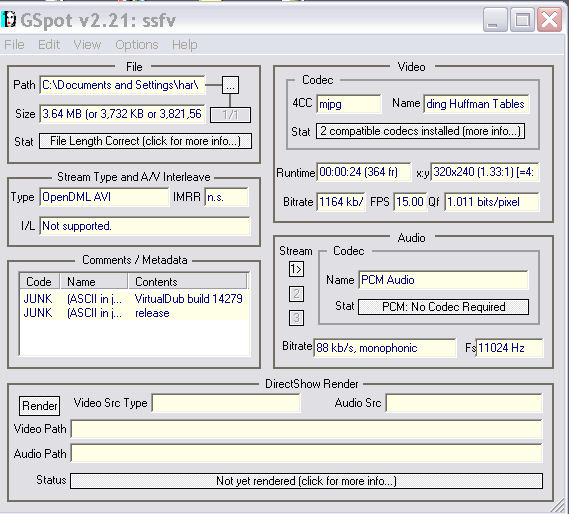Click Not yet rendered status bar

point(306,481)
